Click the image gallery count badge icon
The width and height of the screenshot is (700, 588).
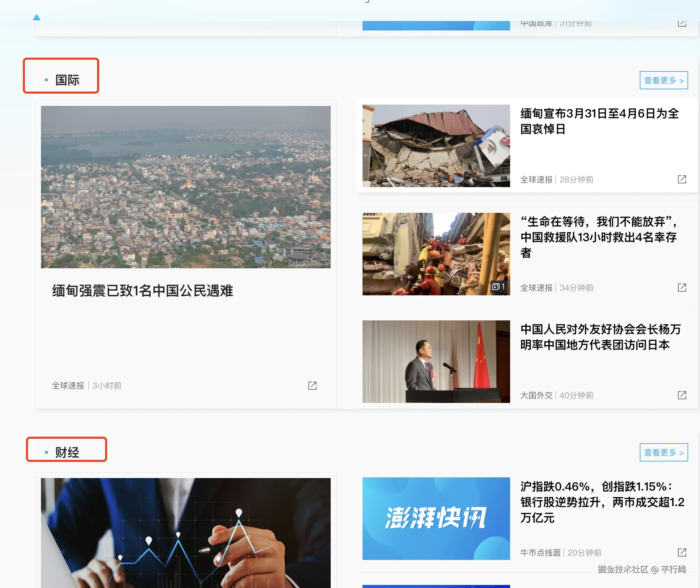(x=498, y=287)
